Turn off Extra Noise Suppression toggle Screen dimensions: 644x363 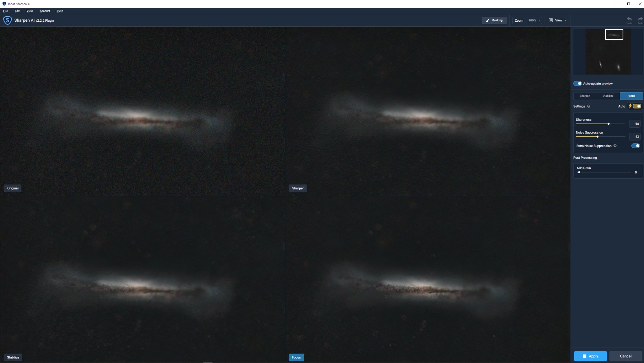click(636, 146)
